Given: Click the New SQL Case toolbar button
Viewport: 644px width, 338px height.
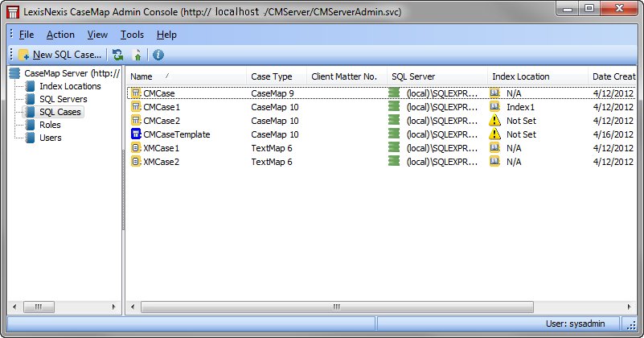Looking at the screenshot, I should point(60,55).
